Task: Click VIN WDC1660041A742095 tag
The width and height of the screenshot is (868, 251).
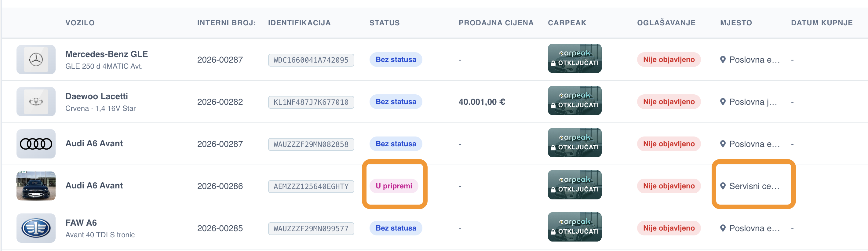Action: [x=311, y=60]
